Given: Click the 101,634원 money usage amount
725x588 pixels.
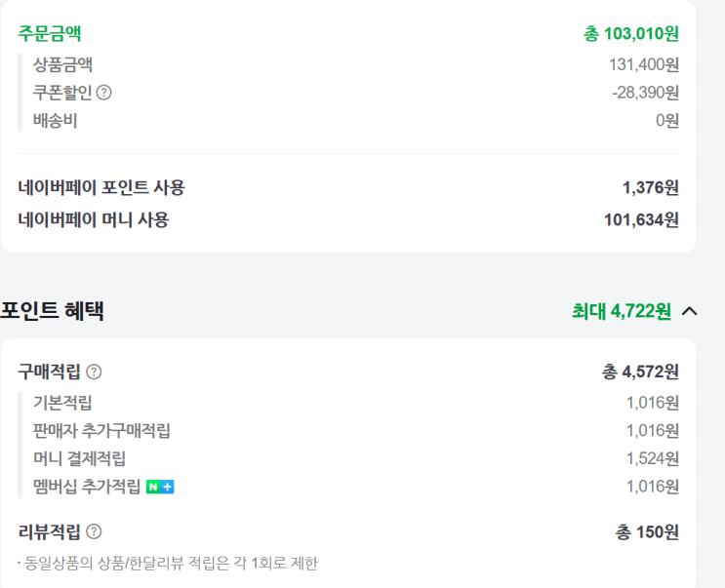Looking at the screenshot, I should (x=641, y=220).
